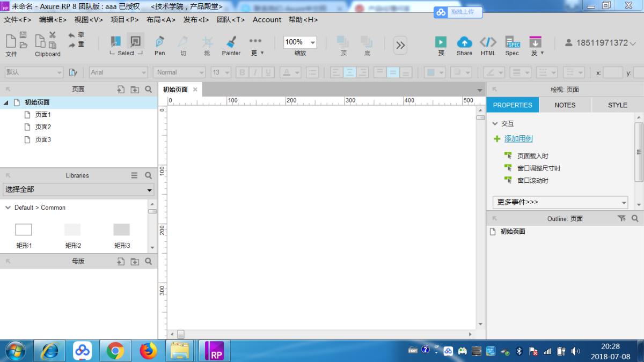Select the 页面载入时 event
The image size is (644, 362).
click(533, 156)
